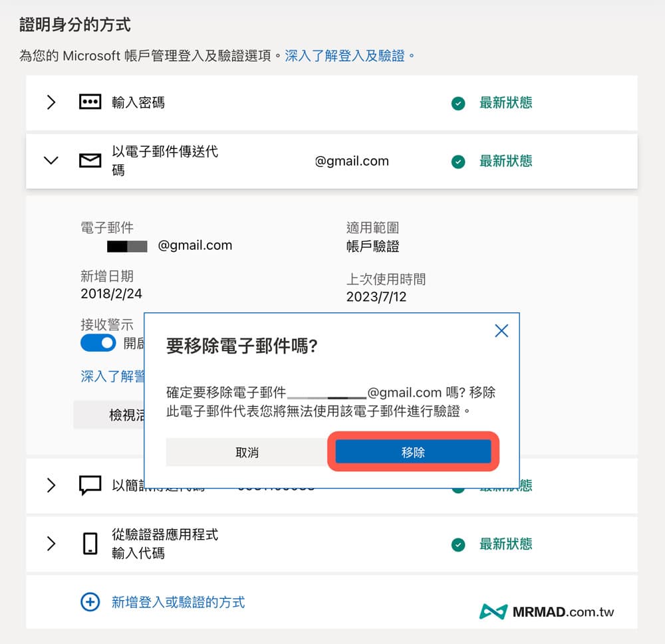This screenshot has width=665, height=644.
Task: Click @gmail.com in the email row header
Action: pyautogui.click(x=352, y=161)
